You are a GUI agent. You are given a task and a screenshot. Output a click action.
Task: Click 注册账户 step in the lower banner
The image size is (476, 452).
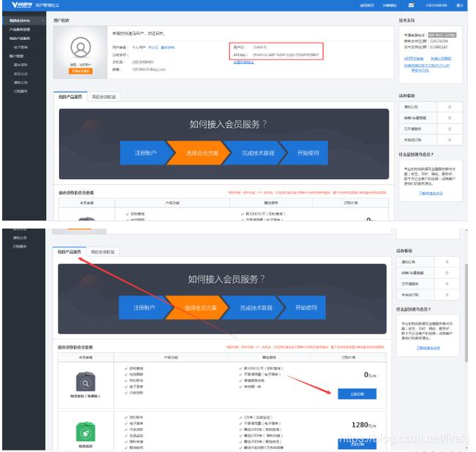[144, 308]
